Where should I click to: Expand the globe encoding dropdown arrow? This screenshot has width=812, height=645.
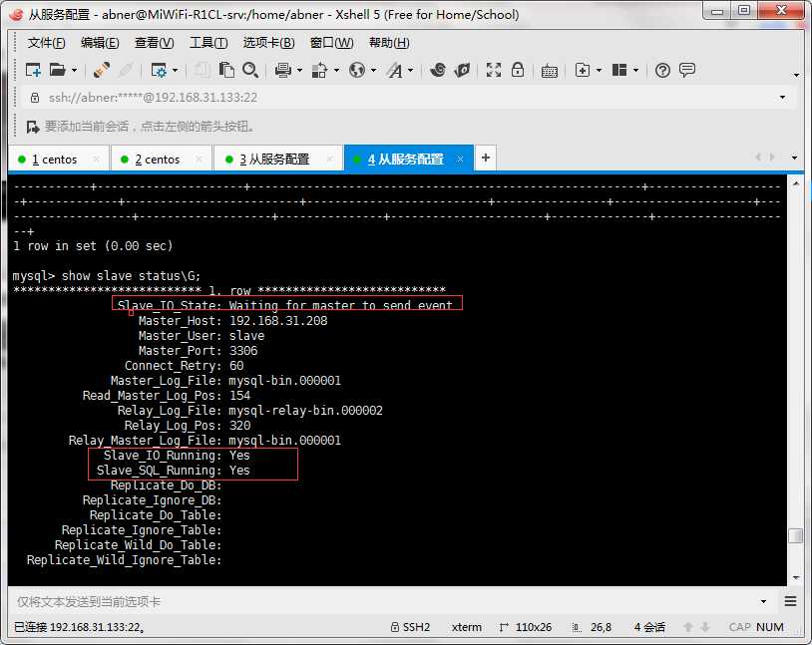pos(373,70)
